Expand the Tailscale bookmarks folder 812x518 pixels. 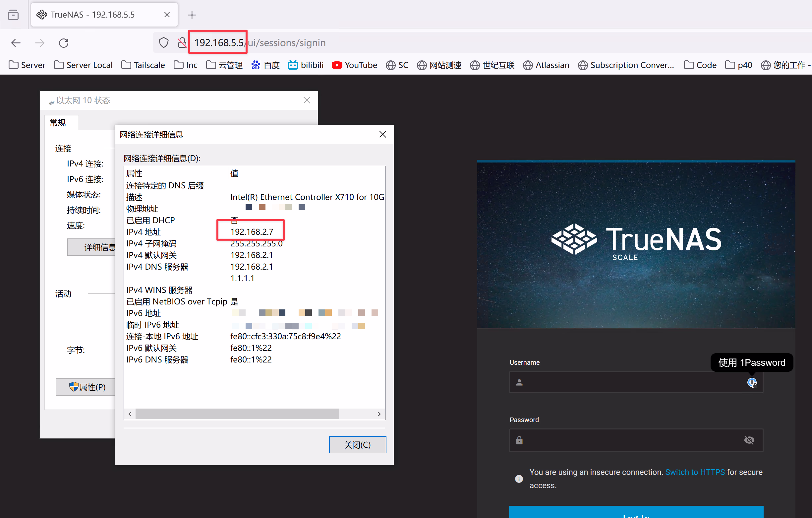(143, 65)
